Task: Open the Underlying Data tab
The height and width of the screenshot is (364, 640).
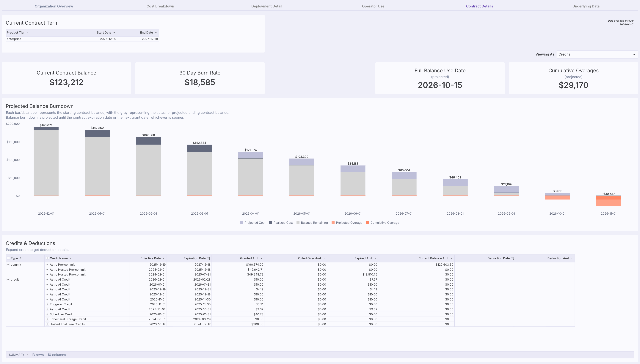Action: pyautogui.click(x=586, y=6)
